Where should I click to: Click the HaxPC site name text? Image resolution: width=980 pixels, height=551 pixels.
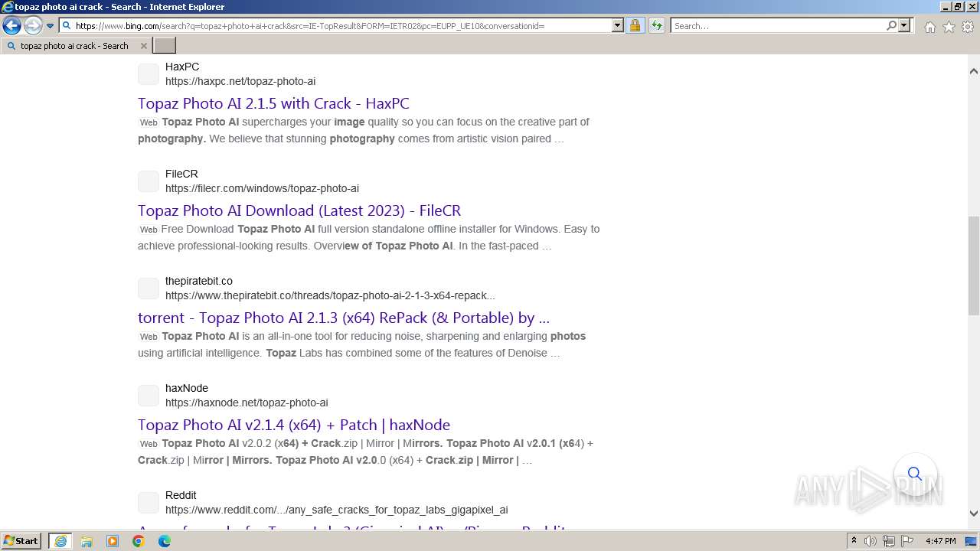[182, 67]
